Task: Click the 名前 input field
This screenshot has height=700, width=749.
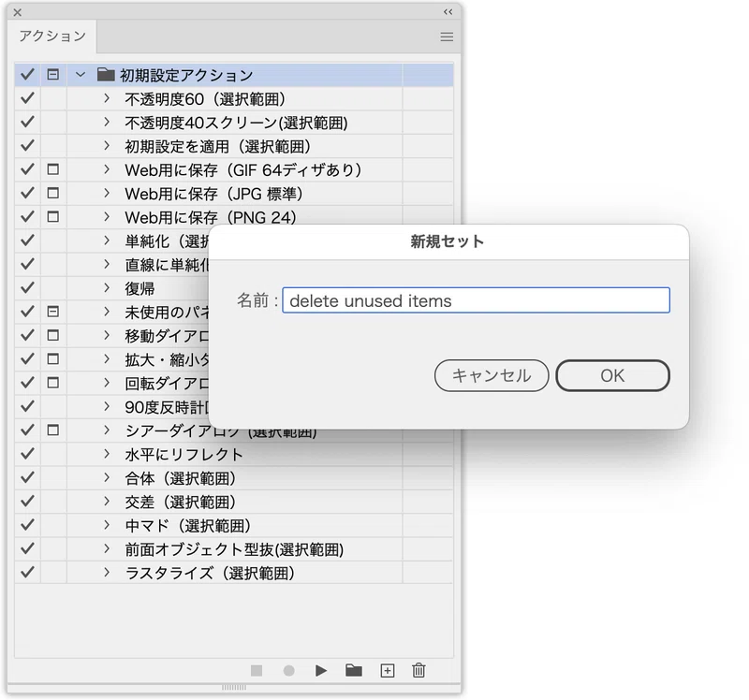Action: pyautogui.click(x=476, y=300)
